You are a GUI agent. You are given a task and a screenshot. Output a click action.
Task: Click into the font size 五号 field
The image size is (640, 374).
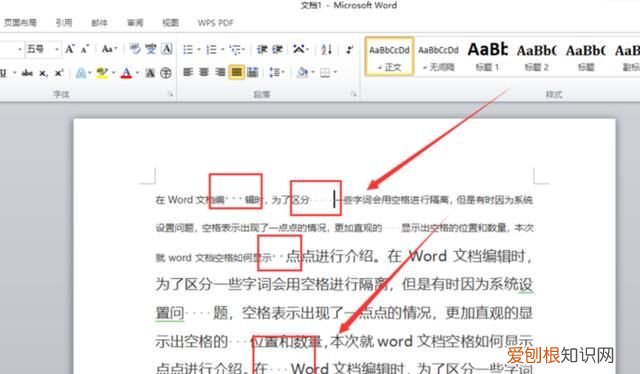[39, 49]
